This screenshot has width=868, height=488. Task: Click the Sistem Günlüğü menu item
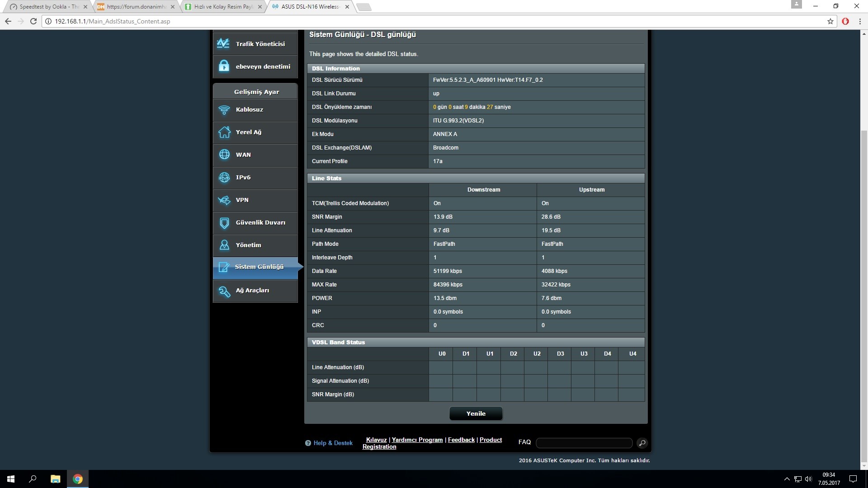tap(259, 267)
